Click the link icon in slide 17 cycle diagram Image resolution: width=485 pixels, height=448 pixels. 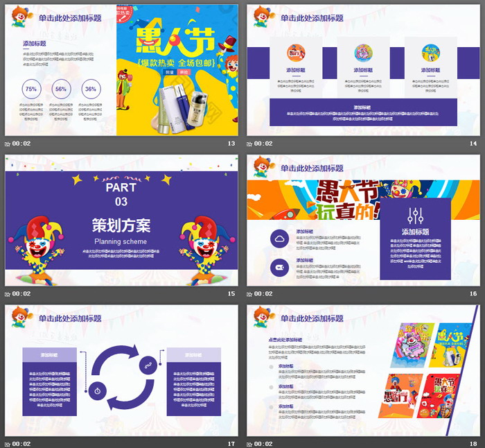coord(147,364)
